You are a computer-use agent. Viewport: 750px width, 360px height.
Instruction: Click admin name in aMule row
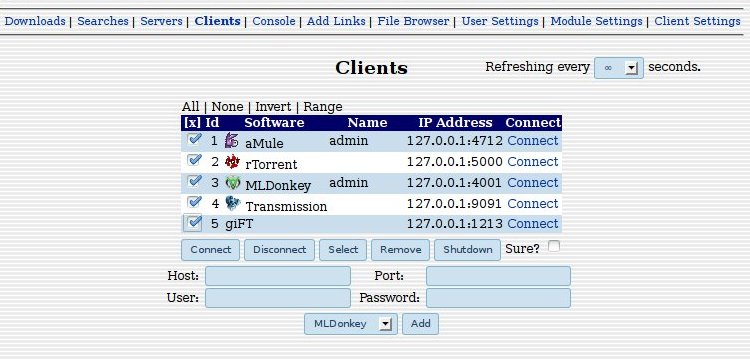tap(349, 141)
